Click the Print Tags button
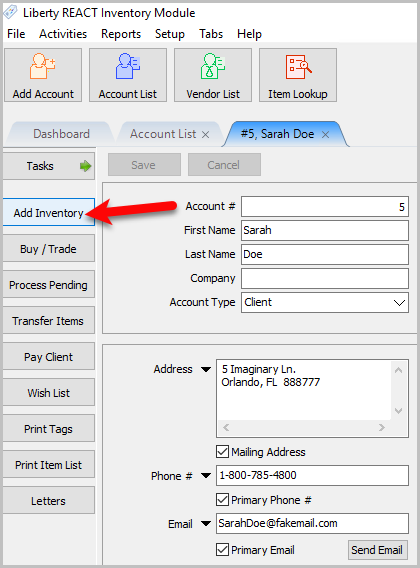 tap(49, 429)
